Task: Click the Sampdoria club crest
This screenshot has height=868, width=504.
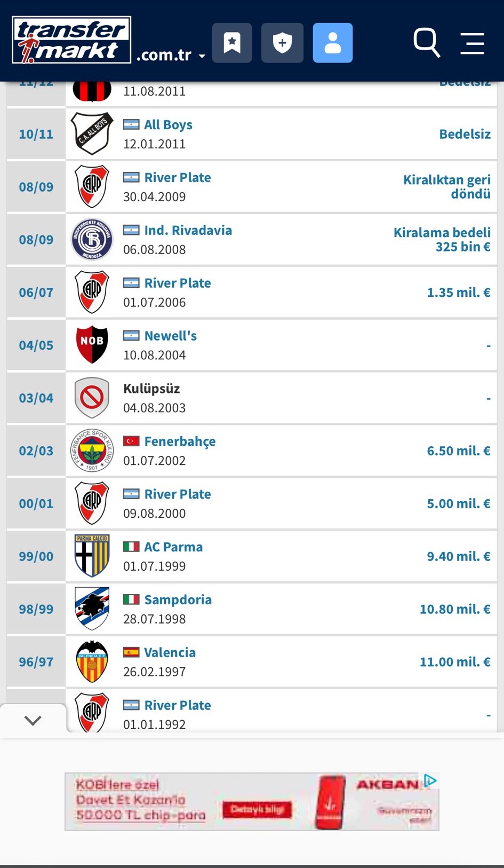Action: tap(92, 609)
